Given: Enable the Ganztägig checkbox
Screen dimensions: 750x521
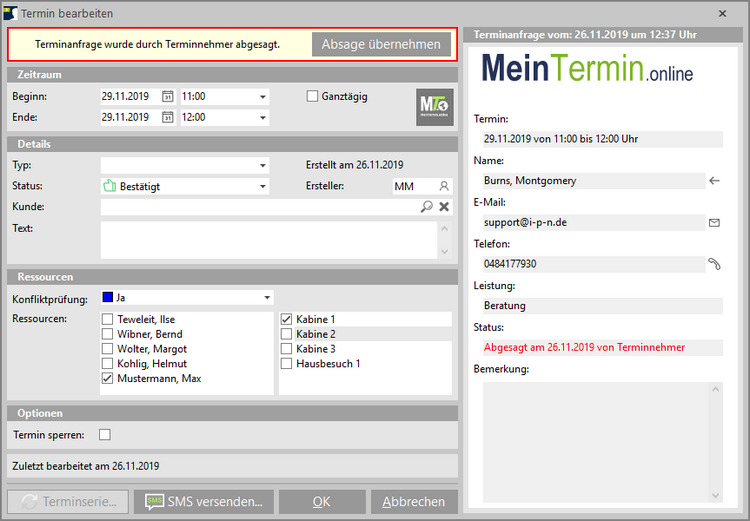Looking at the screenshot, I should [x=312, y=97].
